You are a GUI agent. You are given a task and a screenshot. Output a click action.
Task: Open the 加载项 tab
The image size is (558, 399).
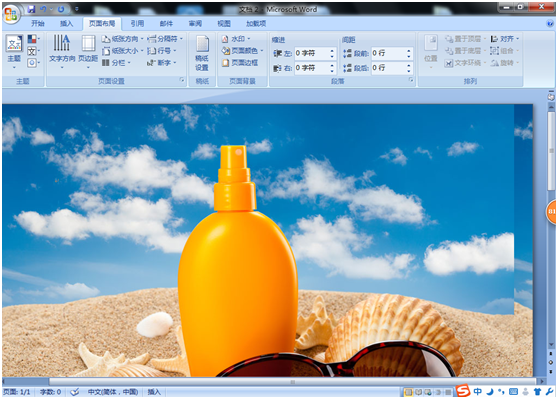(x=256, y=23)
